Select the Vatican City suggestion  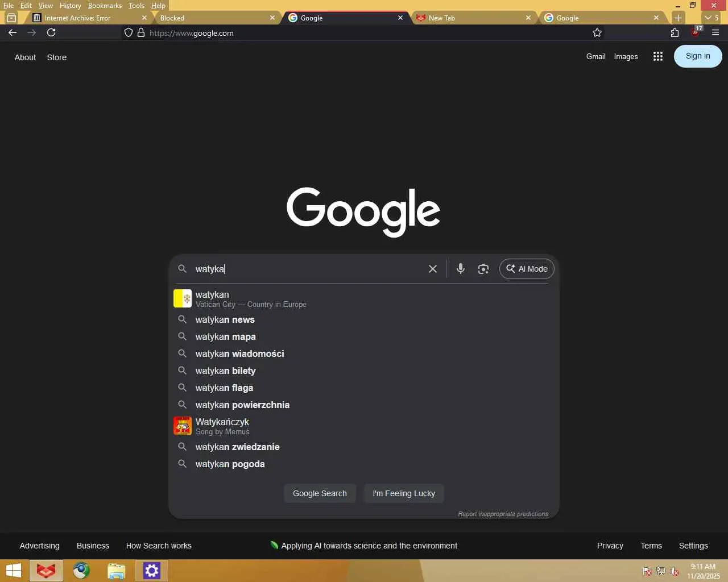364,299
